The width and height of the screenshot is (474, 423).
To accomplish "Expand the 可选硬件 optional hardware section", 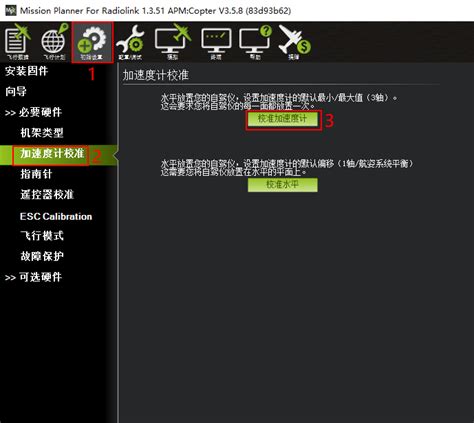I will click(33, 277).
